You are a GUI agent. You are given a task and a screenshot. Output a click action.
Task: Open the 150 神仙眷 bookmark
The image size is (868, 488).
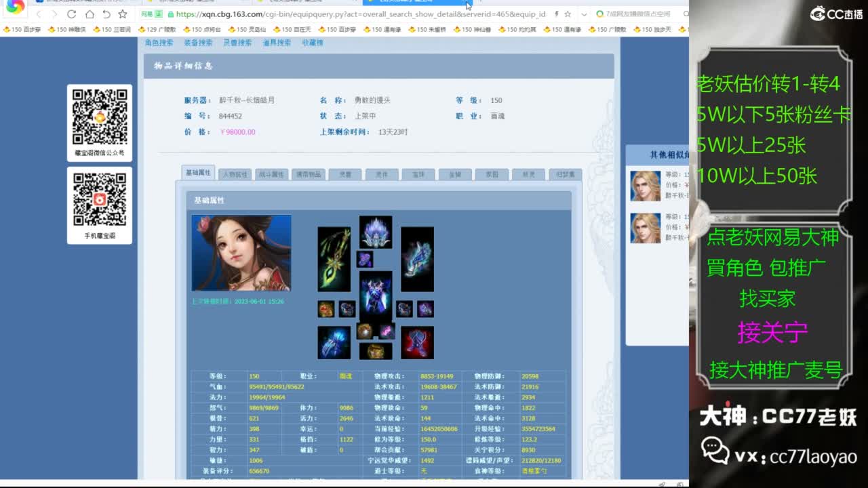(472, 30)
